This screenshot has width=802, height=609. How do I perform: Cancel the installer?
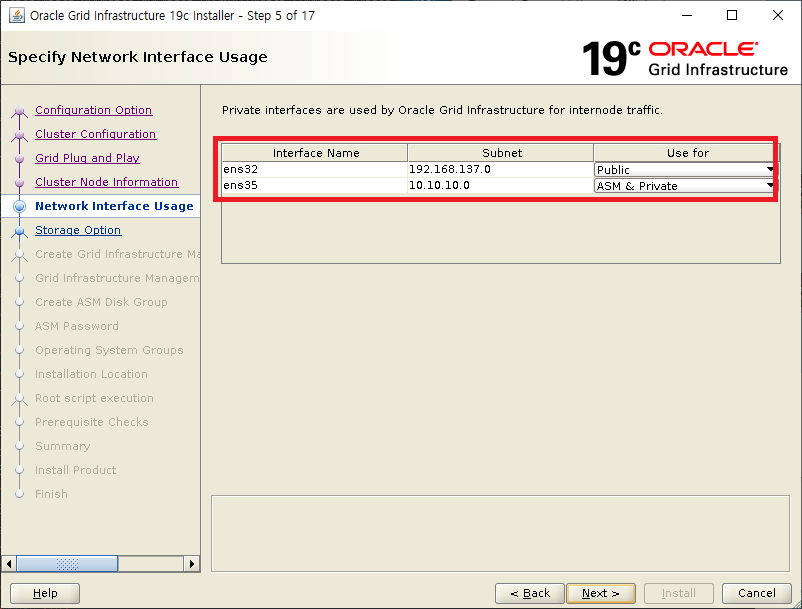tap(756, 593)
